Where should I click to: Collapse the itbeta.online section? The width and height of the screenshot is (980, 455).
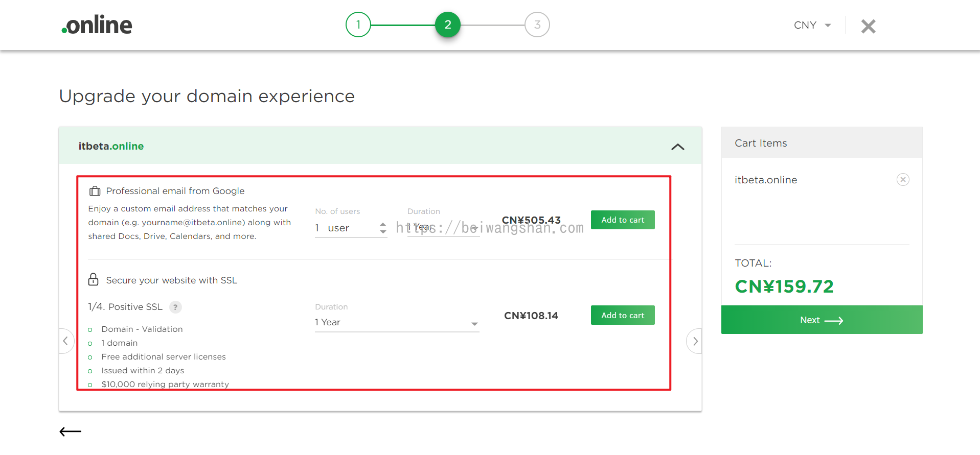(x=677, y=147)
